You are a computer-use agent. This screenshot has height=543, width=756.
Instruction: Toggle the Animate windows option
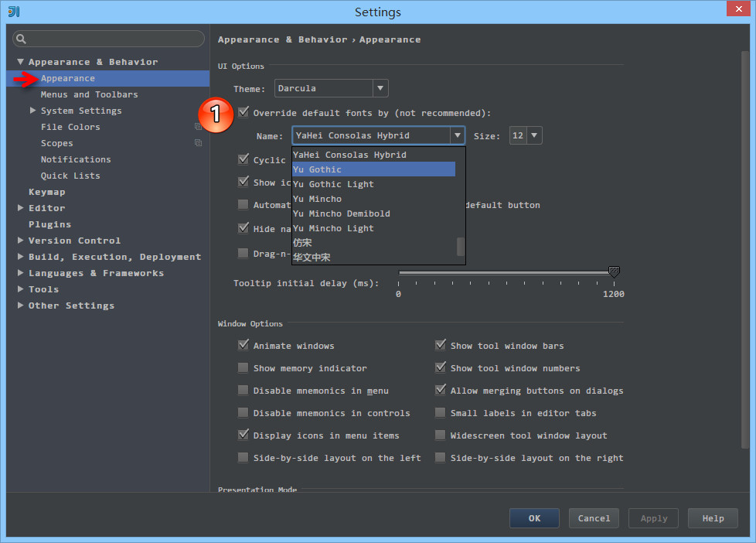[243, 345]
